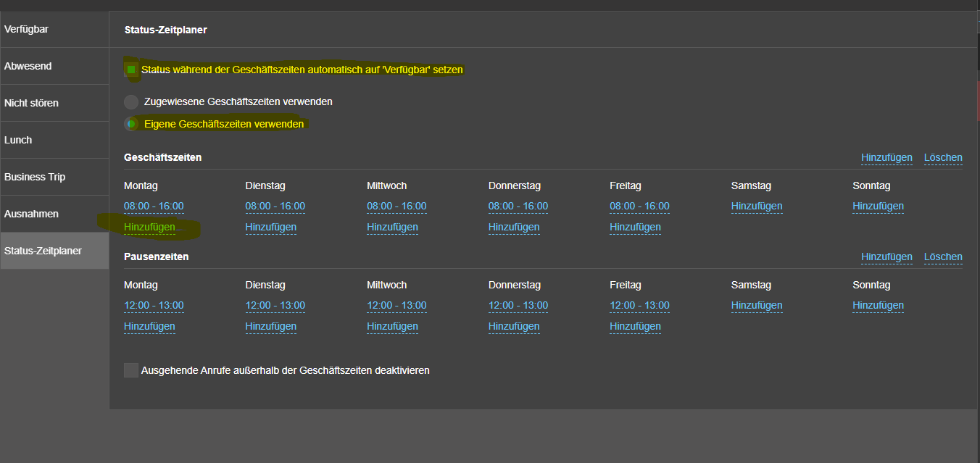The height and width of the screenshot is (463, 980).
Task: Open the 'Nicht stören' sidebar tab
Action: pyautogui.click(x=54, y=103)
